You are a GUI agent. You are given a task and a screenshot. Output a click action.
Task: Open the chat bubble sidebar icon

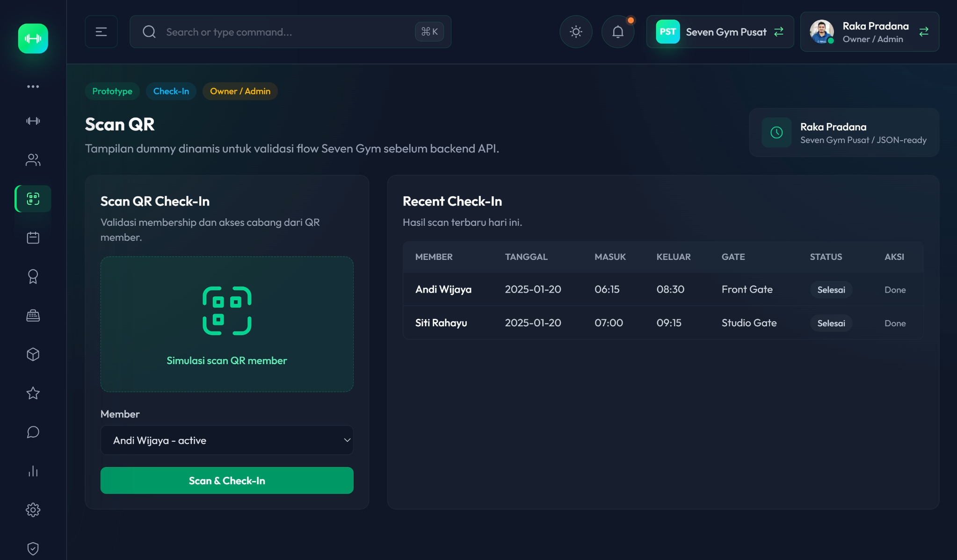33,432
